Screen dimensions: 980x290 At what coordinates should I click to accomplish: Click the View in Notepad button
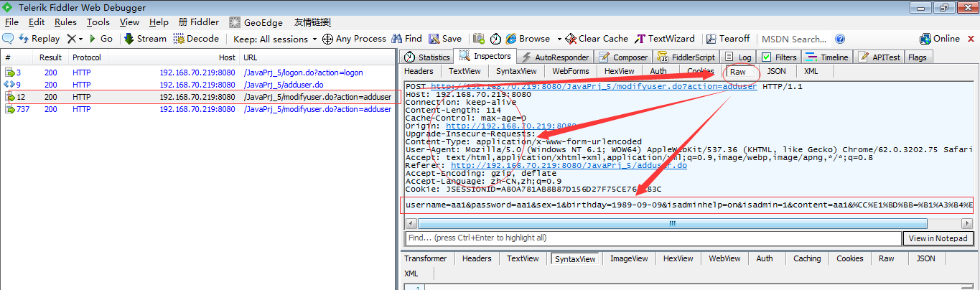pos(938,238)
